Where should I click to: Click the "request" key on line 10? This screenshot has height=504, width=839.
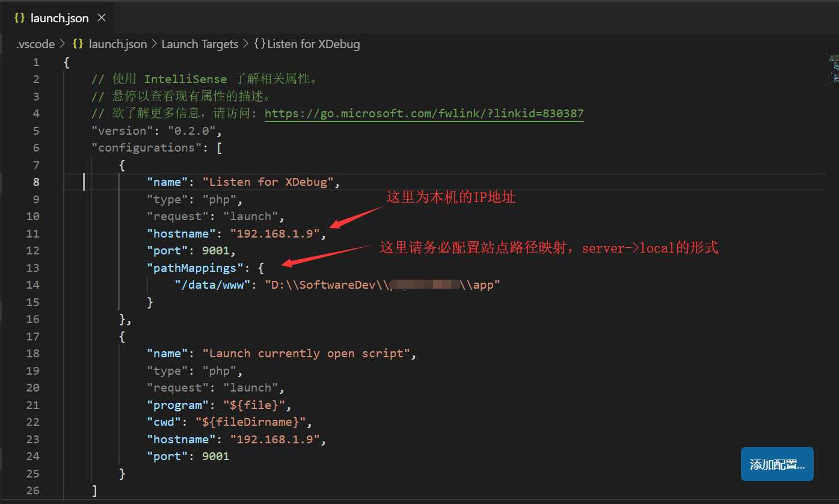click(178, 216)
